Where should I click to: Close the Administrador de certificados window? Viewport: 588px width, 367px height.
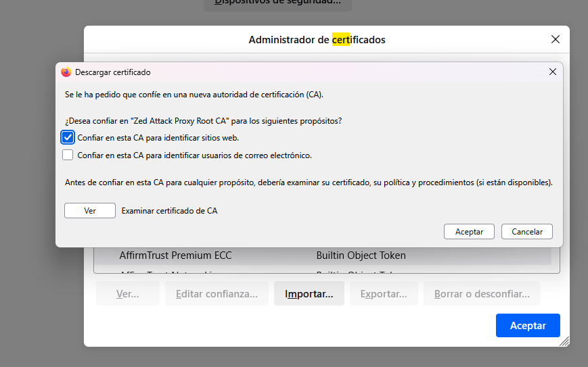pyautogui.click(x=556, y=39)
